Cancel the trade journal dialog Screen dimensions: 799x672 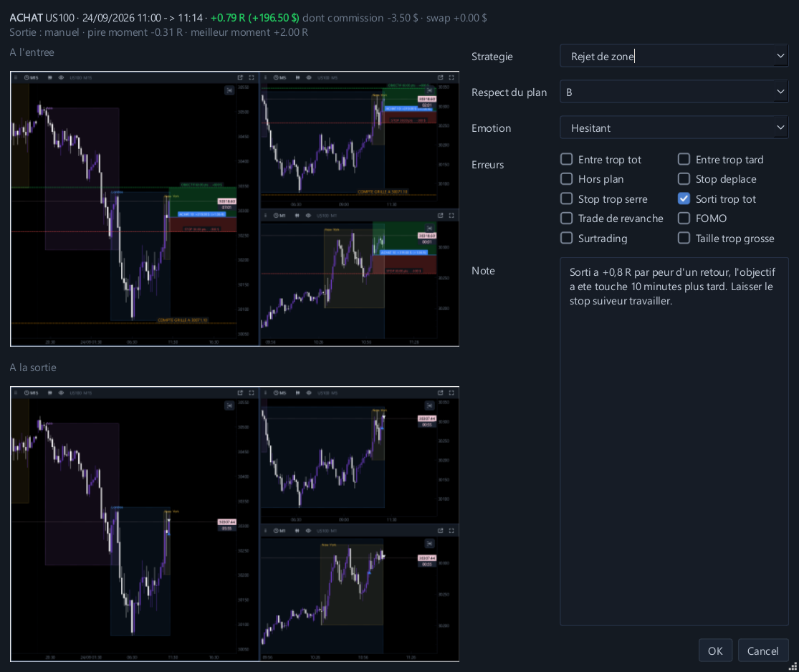[x=762, y=651]
